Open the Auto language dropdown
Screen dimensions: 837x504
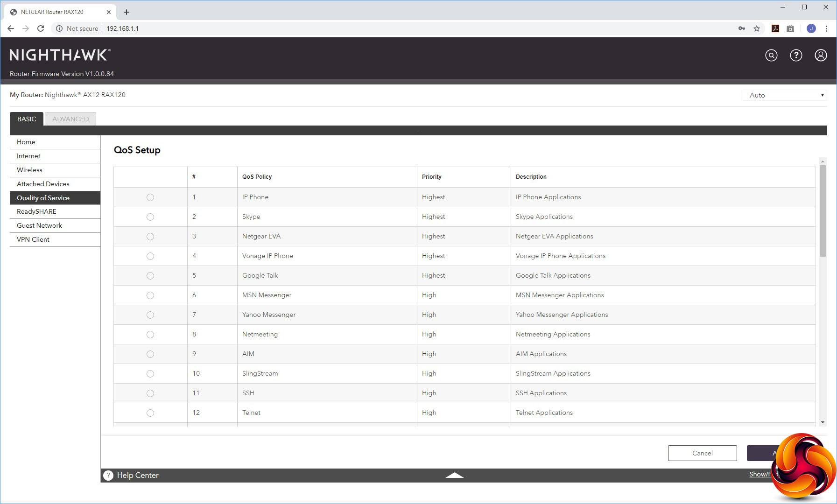785,95
